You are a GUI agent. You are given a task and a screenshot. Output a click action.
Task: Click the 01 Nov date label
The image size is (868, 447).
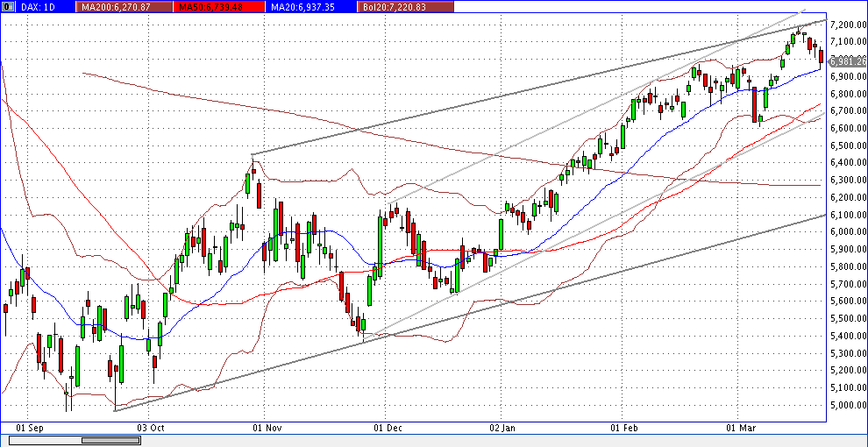[x=267, y=428]
